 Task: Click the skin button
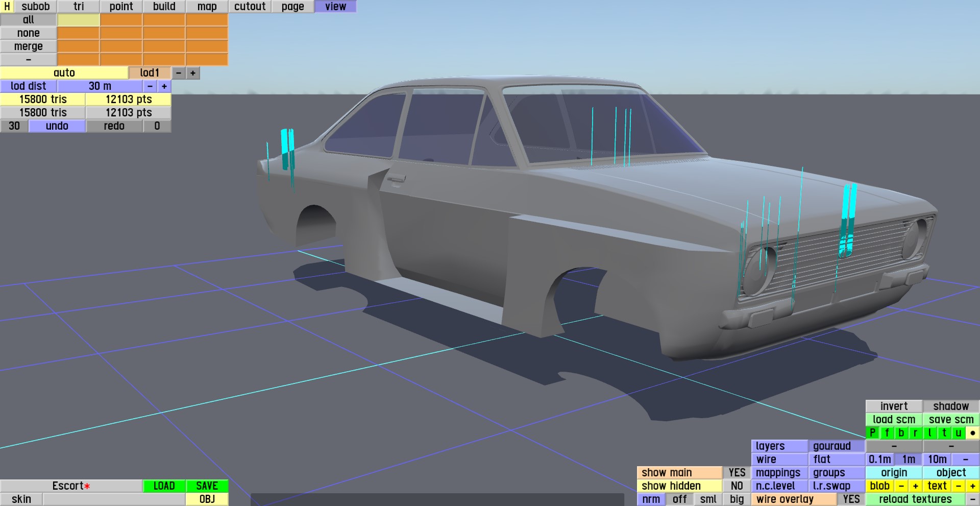[x=21, y=499]
